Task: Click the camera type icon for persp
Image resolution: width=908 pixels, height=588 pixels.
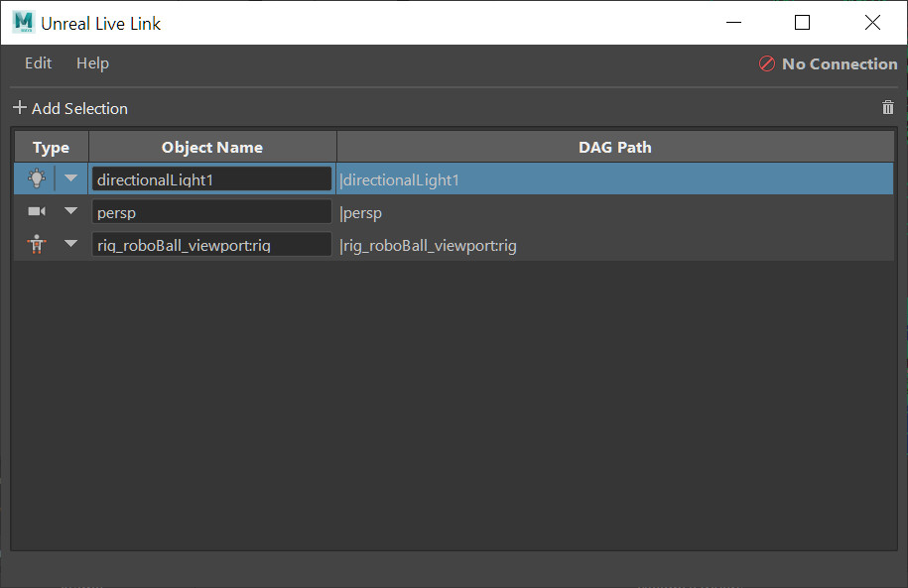Action: tap(37, 211)
